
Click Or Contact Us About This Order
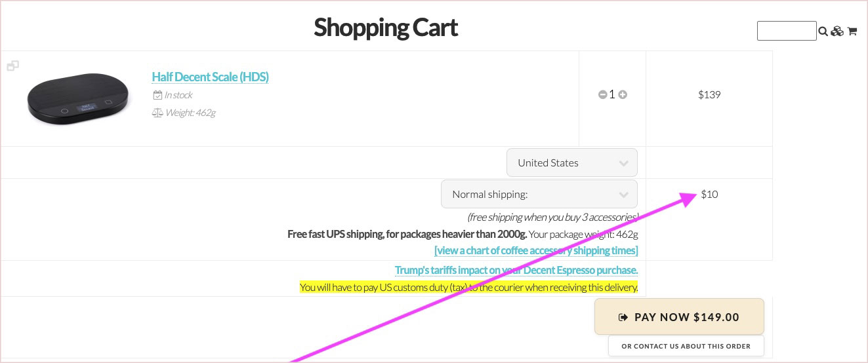[x=686, y=346]
